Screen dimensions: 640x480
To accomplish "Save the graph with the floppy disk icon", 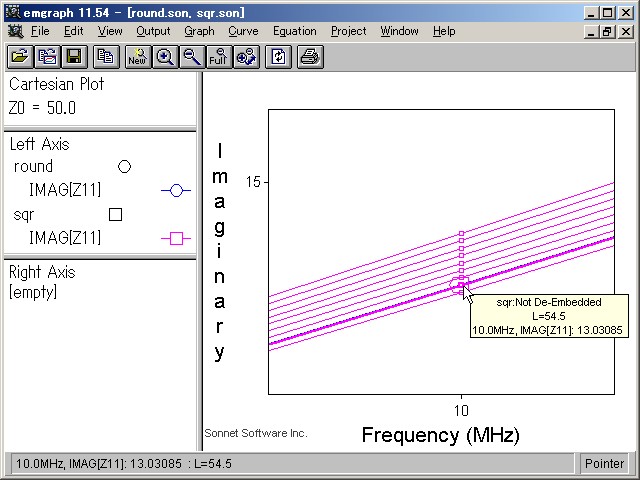I will (74, 57).
